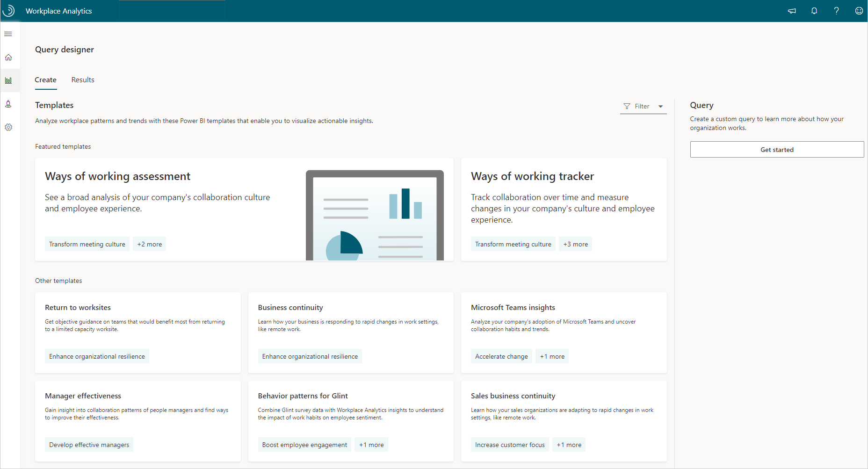Click the Develop effective managers tag
Viewport: 868px width, 469px height.
pos(89,445)
